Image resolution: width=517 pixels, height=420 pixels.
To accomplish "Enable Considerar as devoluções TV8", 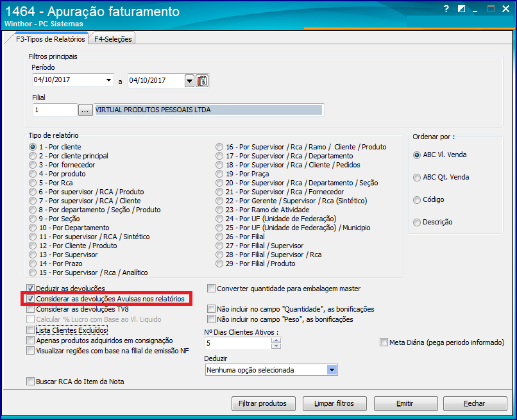I will coord(30,309).
